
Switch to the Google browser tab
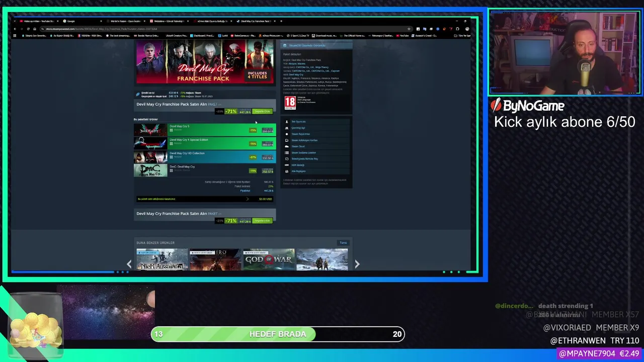pyautogui.click(x=83, y=21)
